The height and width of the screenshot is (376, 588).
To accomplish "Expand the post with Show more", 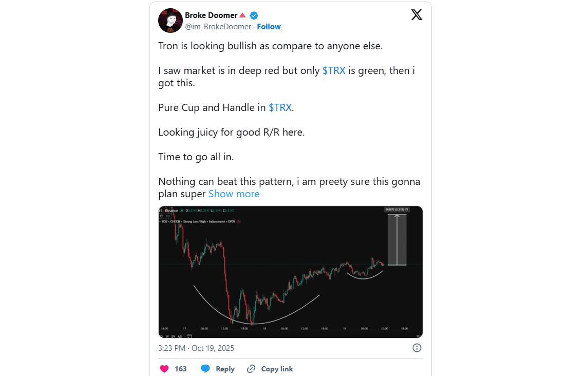I will [x=234, y=194].
